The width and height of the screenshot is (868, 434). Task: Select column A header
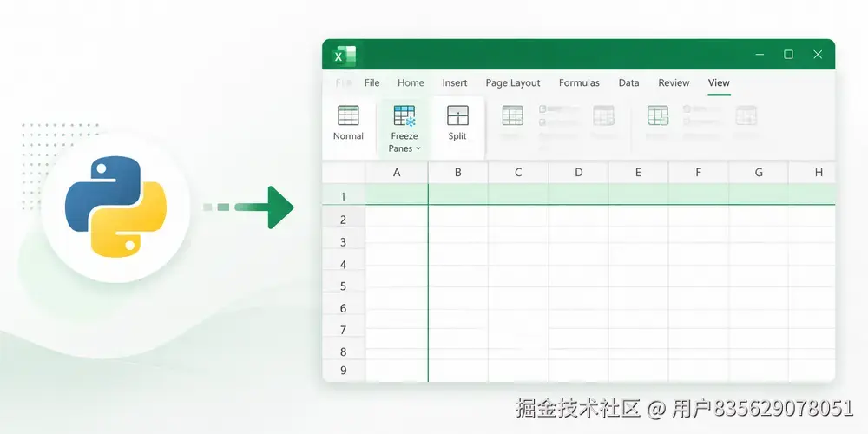tap(397, 173)
